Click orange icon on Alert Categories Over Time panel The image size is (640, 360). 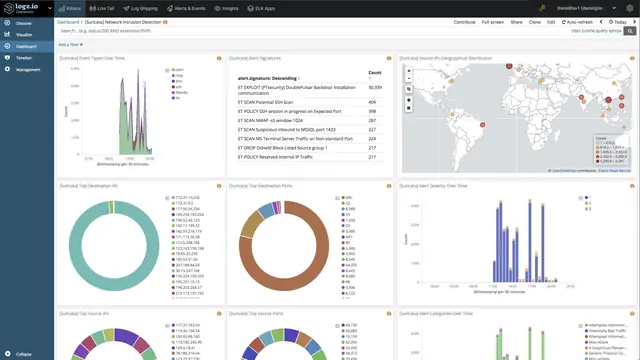[632, 314]
